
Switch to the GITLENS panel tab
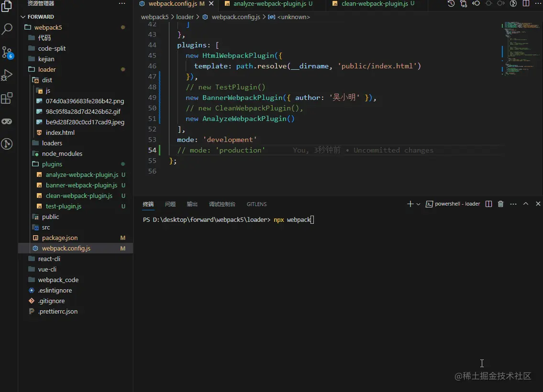pyautogui.click(x=256, y=204)
